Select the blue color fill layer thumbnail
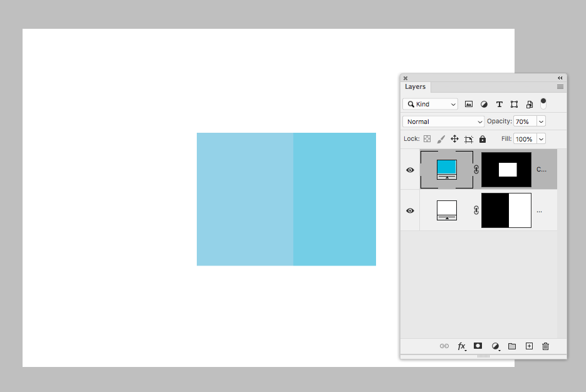The width and height of the screenshot is (586, 392). click(x=447, y=170)
